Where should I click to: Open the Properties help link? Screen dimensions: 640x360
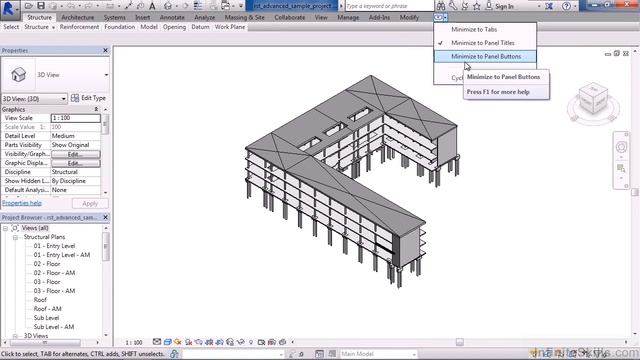click(22, 203)
